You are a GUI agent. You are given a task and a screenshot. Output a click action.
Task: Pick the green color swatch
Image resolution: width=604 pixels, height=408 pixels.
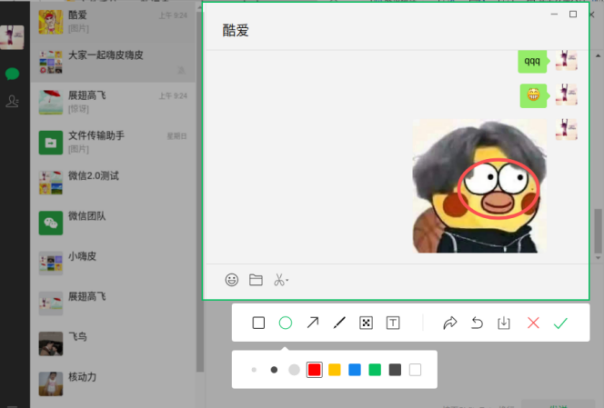[375, 370]
